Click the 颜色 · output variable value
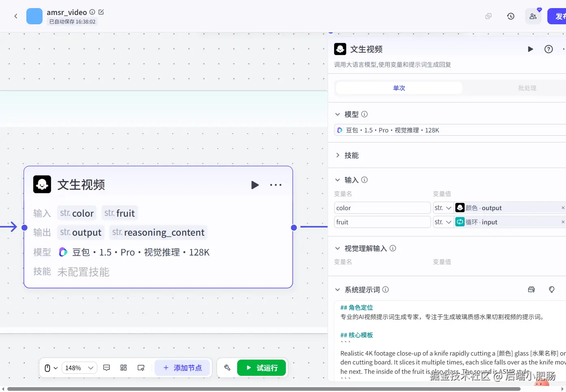The image size is (566, 392). click(507, 208)
